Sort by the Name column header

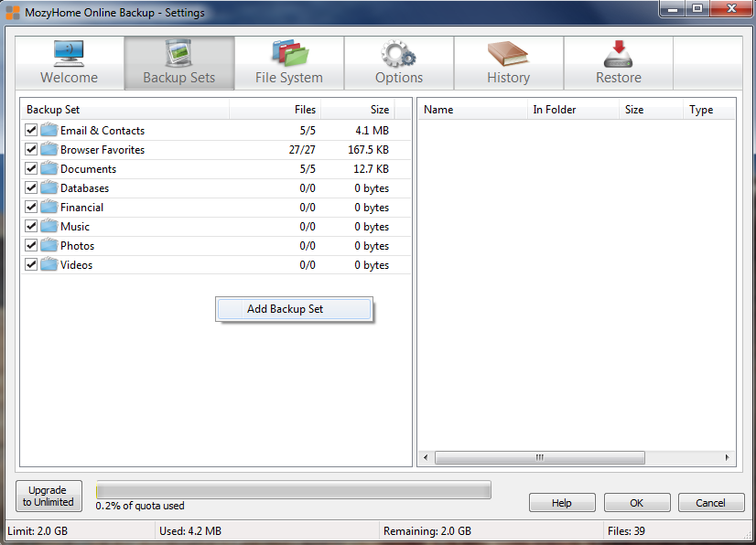(472, 110)
